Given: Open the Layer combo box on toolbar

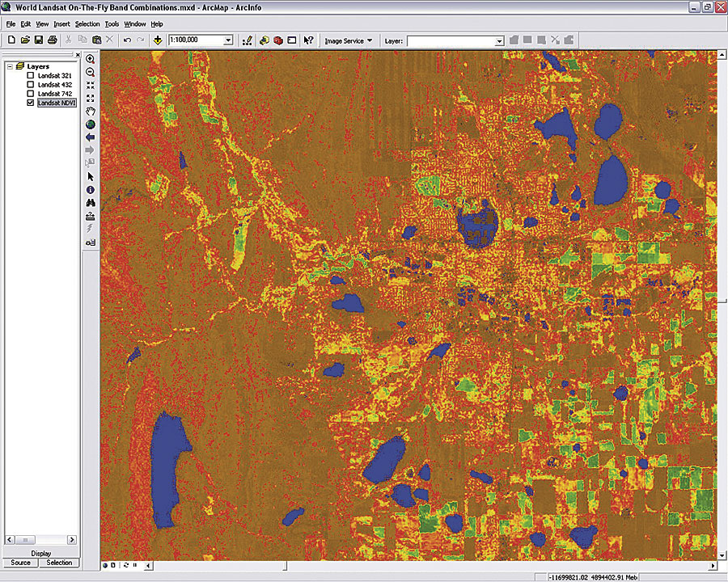Looking at the screenshot, I should (499, 40).
